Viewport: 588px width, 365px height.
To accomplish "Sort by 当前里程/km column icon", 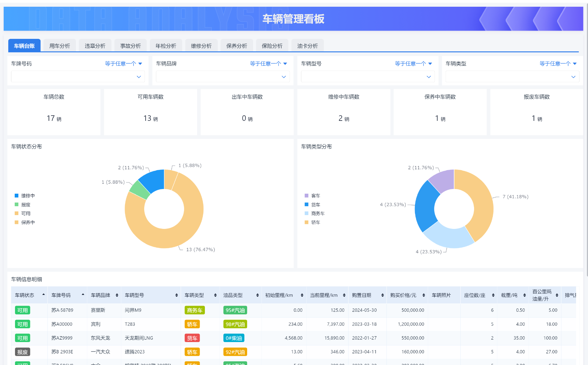I will [344, 295].
